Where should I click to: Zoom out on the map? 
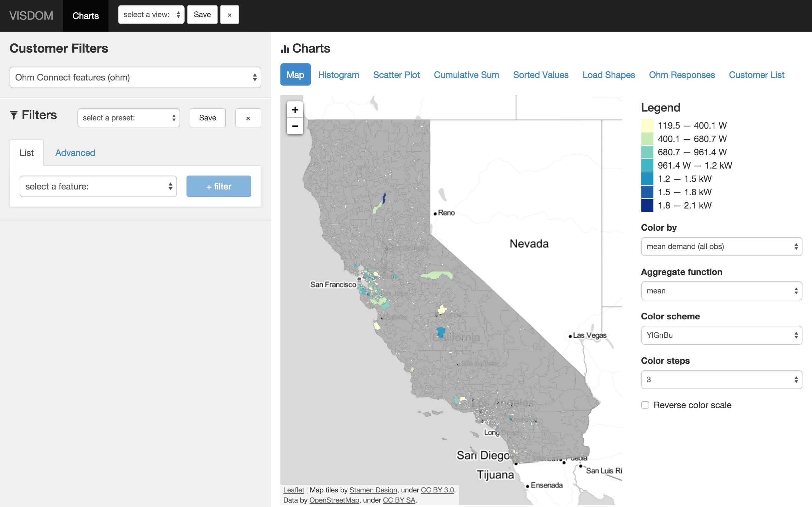[x=295, y=126]
